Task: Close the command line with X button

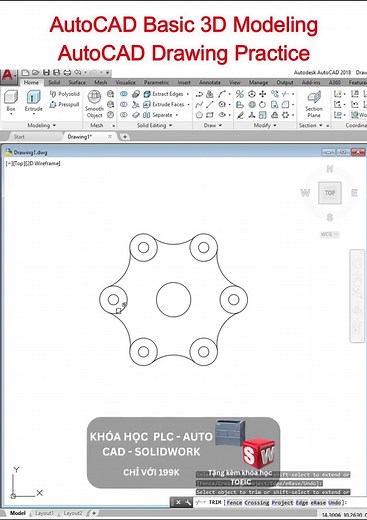Action: [178, 502]
